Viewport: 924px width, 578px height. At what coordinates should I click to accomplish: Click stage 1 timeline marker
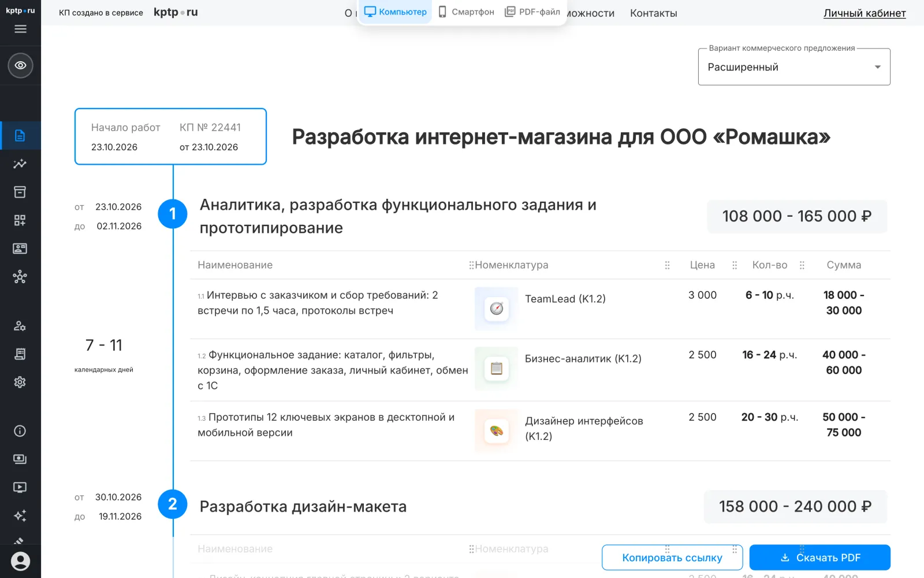(173, 214)
